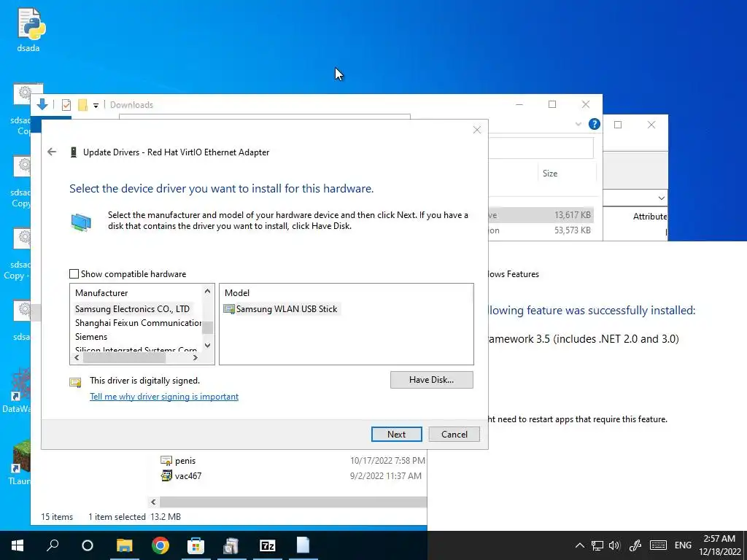The width and height of the screenshot is (747, 560).
Task: Choose Samsung WLAN USB Stick model
Action: pos(281,309)
